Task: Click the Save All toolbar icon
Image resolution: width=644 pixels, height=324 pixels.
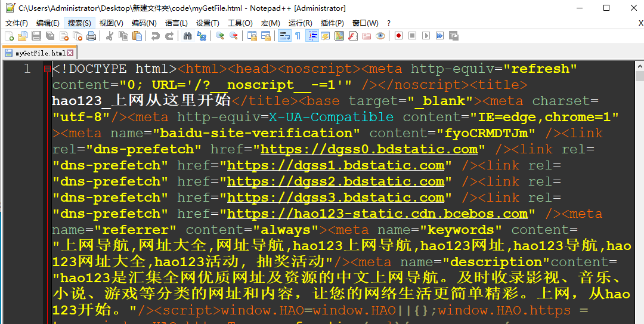Action: pyautogui.click(x=50, y=36)
